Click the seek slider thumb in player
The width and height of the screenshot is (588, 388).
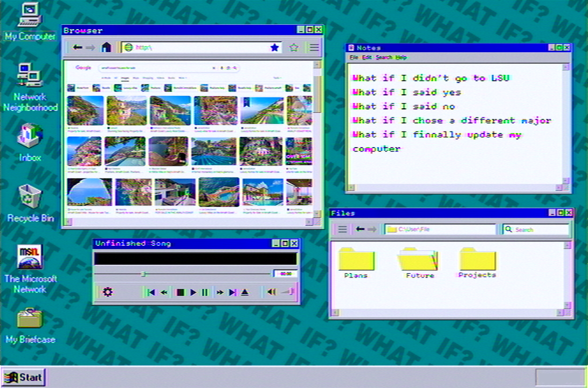(143, 274)
